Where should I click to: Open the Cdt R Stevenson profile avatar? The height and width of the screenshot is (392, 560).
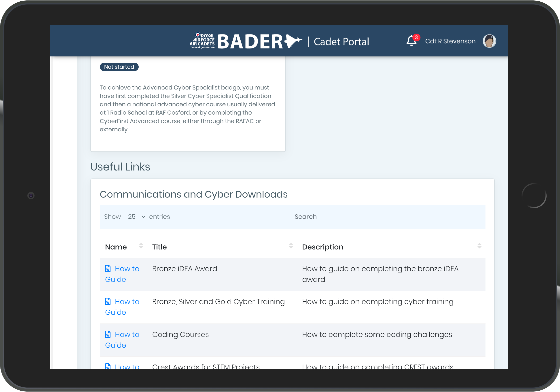pyautogui.click(x=489, y=41)
